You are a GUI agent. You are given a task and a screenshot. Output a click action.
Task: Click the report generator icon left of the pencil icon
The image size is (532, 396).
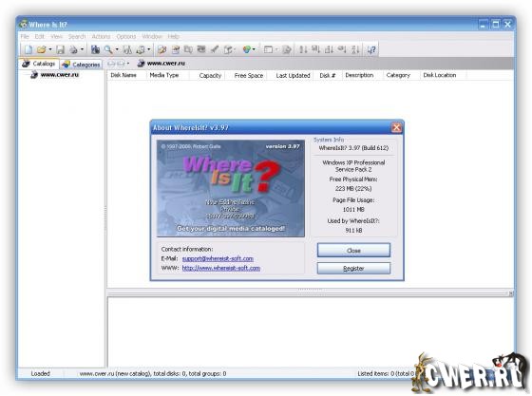coord(141,49)
